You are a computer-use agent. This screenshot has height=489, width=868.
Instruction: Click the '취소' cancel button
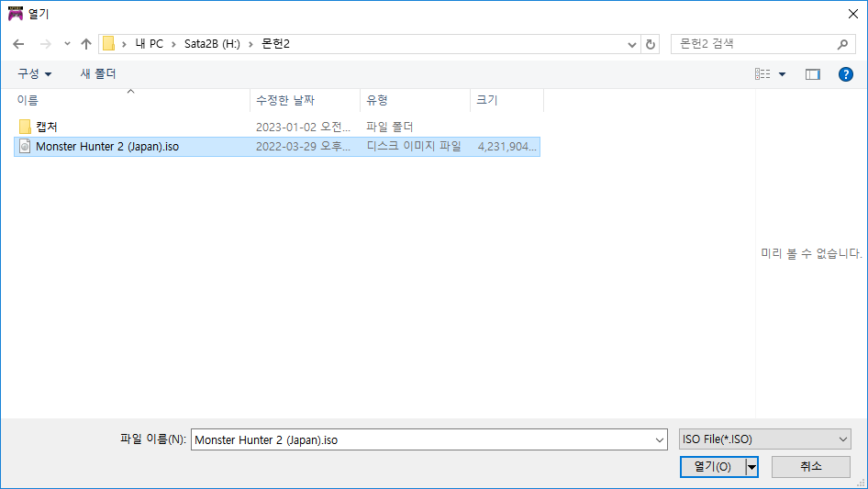811,467
